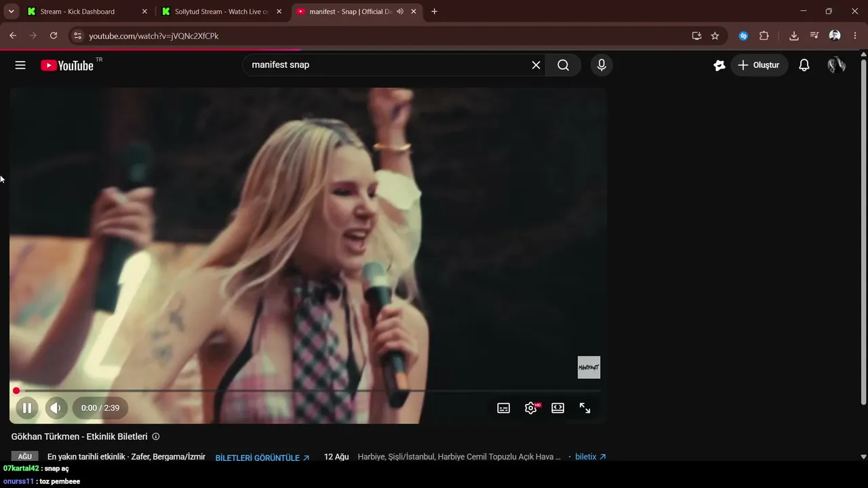Go to YouTube home via the logo
The height and width of the screenshot is (488, 868).
click(x=67, y=65)
